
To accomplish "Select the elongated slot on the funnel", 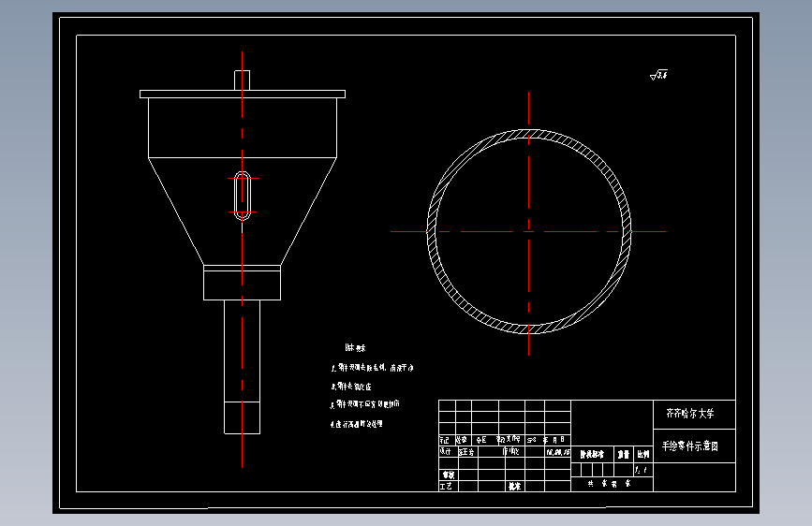I will coord(243,196).
